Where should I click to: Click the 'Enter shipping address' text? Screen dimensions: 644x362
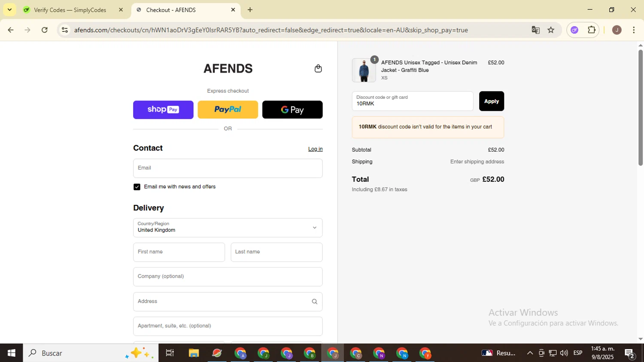click(477, 162)
